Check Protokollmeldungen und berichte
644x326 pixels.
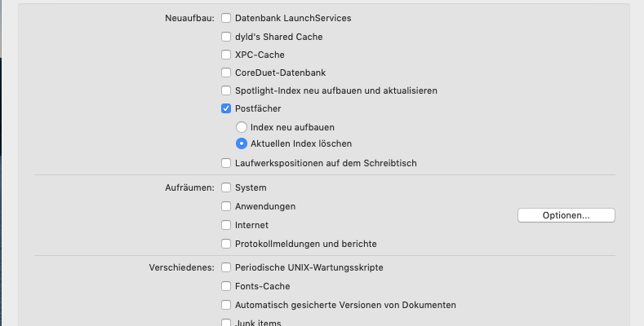[226, 244]
